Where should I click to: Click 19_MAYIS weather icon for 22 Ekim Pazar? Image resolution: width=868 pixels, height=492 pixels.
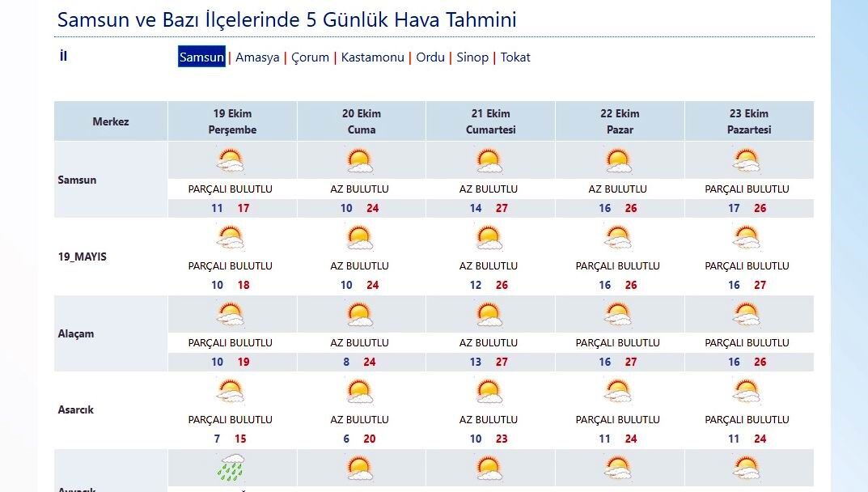618,237
